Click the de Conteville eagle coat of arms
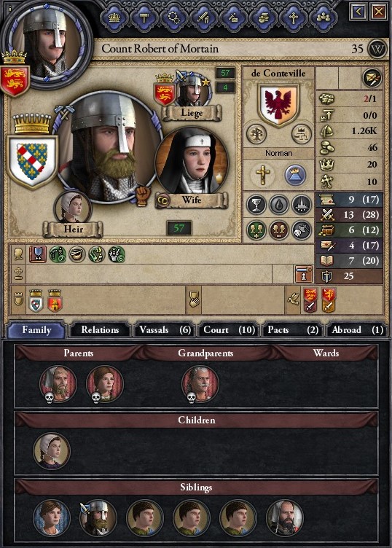This screenshot has width=392, height=548. point(278,103)
